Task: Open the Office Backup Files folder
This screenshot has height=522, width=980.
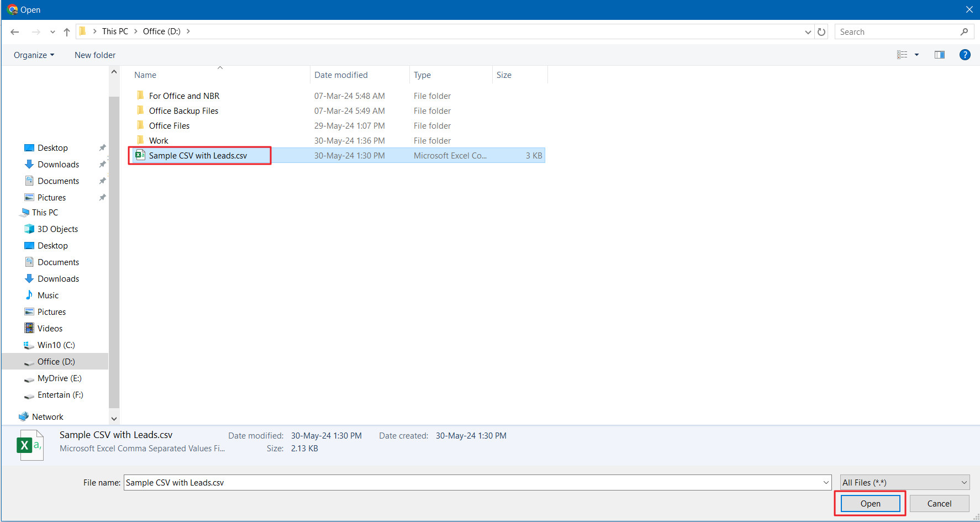Action: coord(183,111)
